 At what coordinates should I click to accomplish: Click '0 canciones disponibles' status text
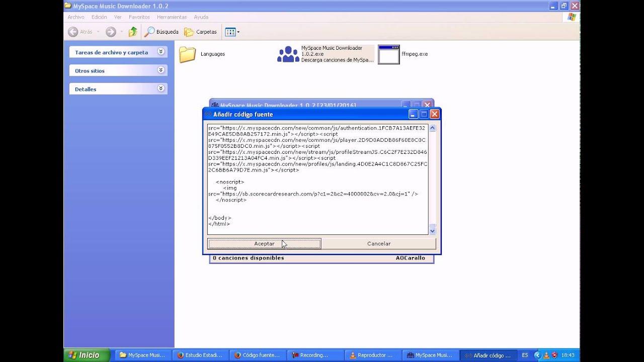[248, 258]
